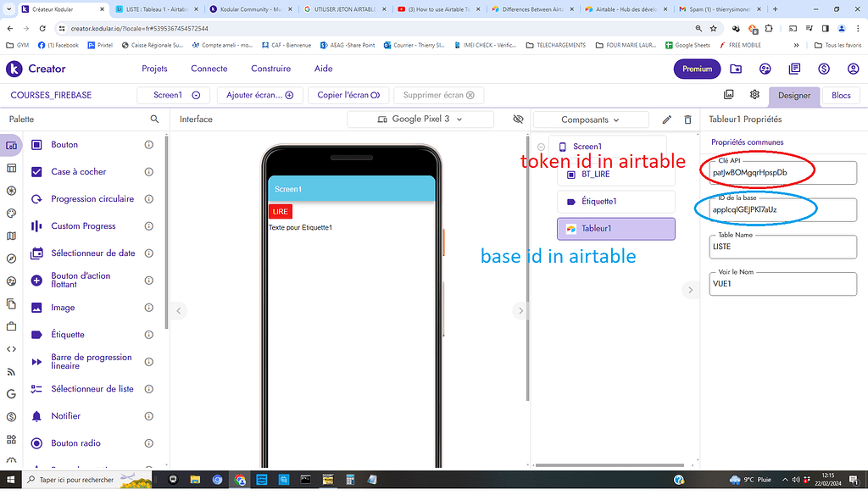Click the Ajouter écran button
Viewport: 868px width, 495px height.
click(259, 96)
